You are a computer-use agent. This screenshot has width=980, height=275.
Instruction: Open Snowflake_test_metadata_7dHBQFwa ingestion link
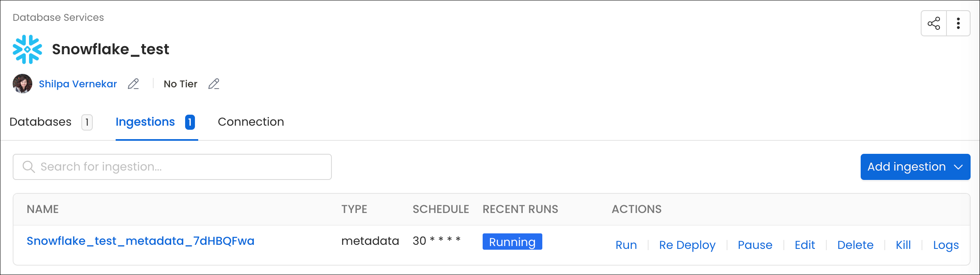tap(140, 241)
